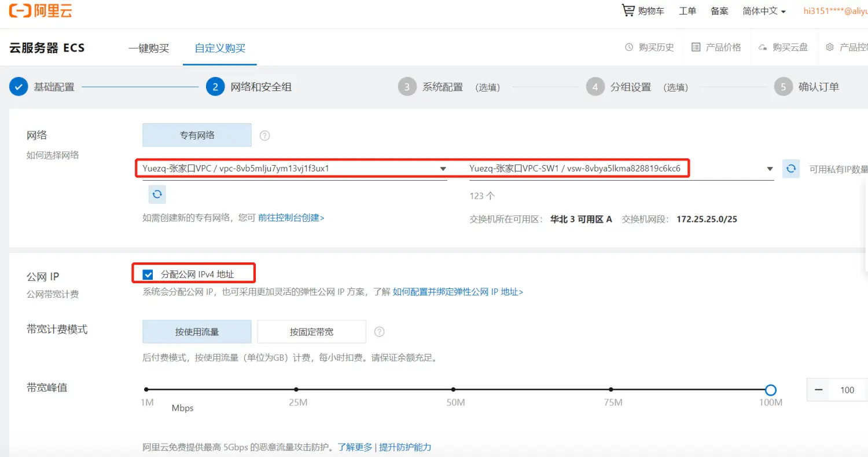Click the 前往控制台创建> link

[x=291, y=218]
